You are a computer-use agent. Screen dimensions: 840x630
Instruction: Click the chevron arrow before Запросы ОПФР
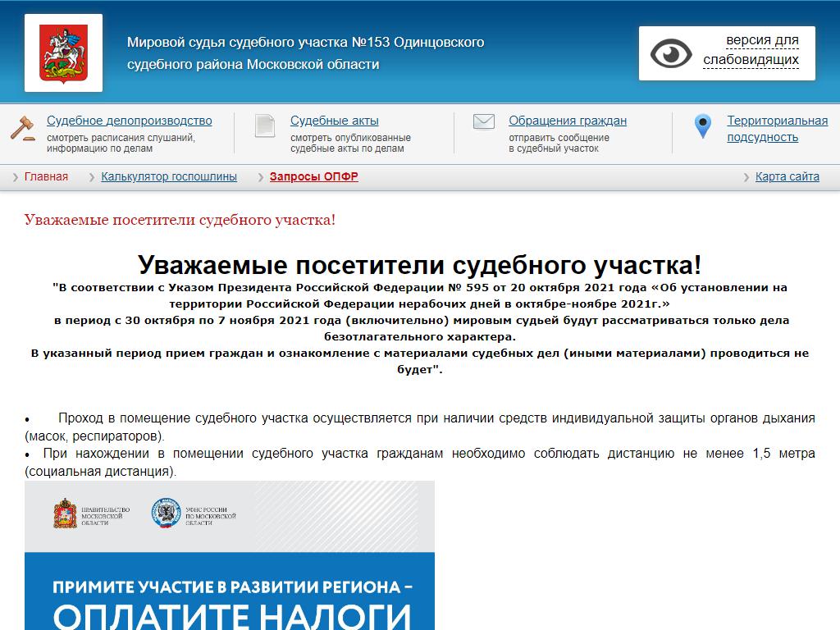coord(261,177)
